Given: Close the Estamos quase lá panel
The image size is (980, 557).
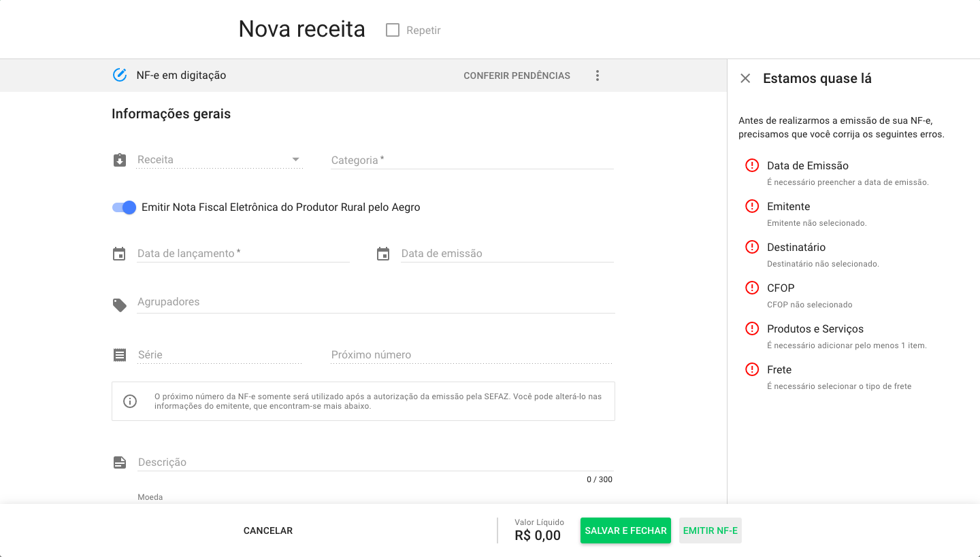Looking at the screenshot, I should pos(745,78).
